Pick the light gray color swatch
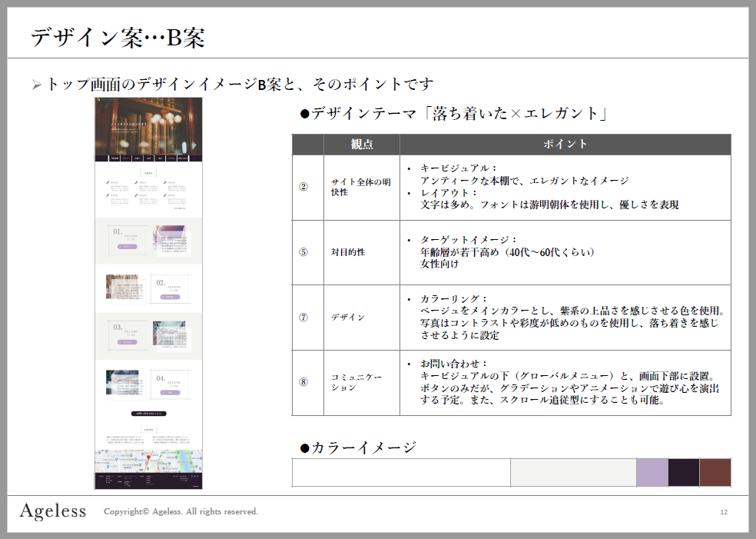The height and width of the screenshot is (539, 756). tap(573, 472)
